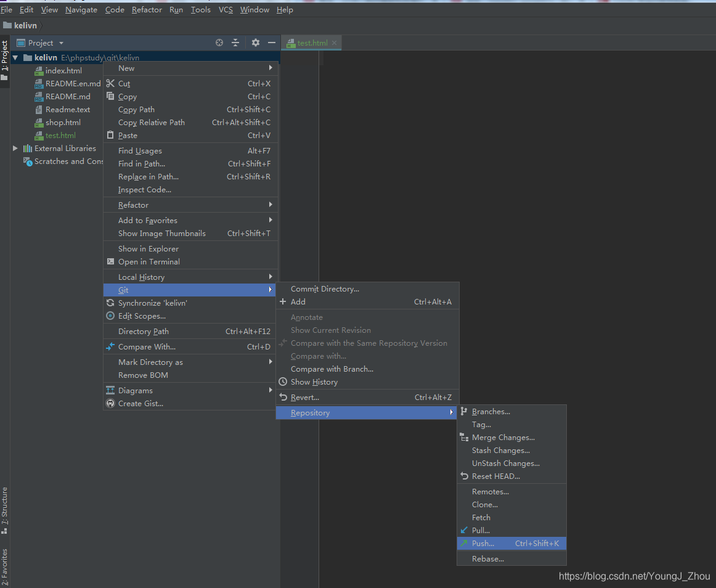Viewport: 716px width, 588px height.
Task: Click the Paste clipboard icon
Action: (x=112, y=135)
